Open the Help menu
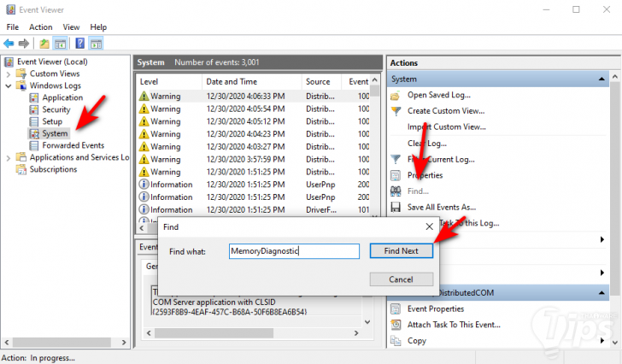 coord(98,27)
